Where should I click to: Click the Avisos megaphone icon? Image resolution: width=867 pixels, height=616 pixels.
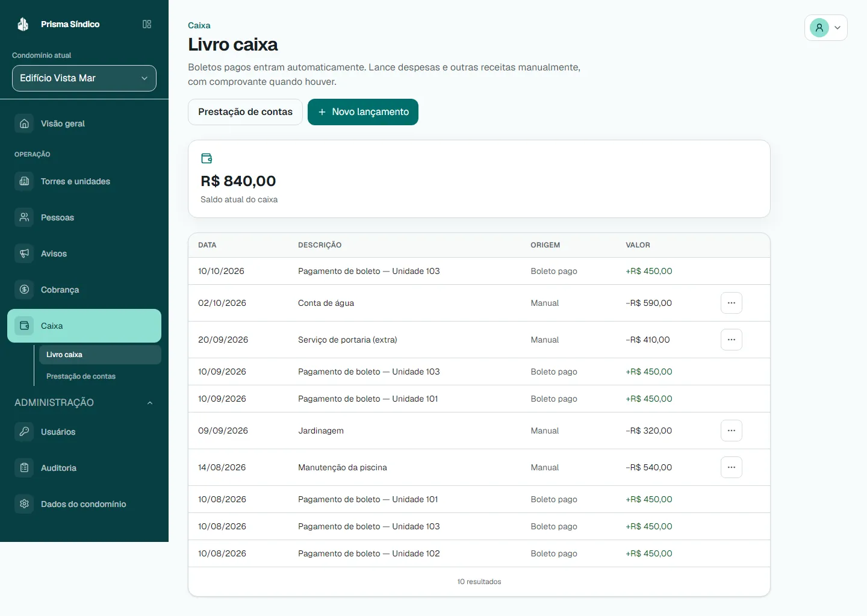tap(24, 254)
